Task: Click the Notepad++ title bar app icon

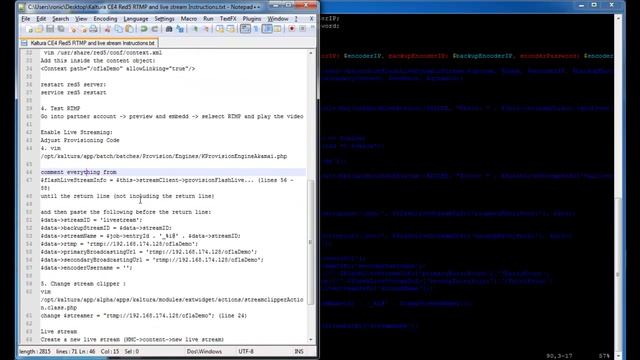Action: coord(22,7)
